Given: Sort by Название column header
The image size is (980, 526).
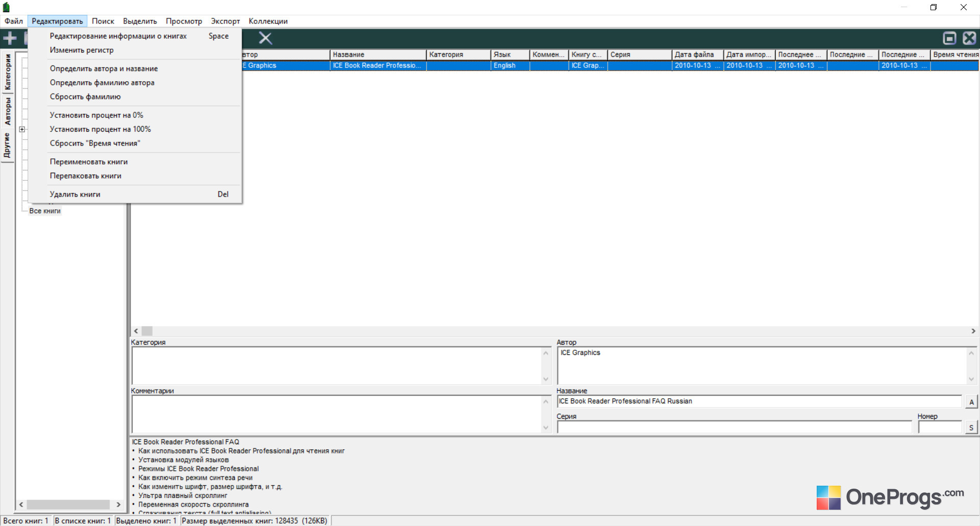Looking at the screenshot, I should [378, 55].
